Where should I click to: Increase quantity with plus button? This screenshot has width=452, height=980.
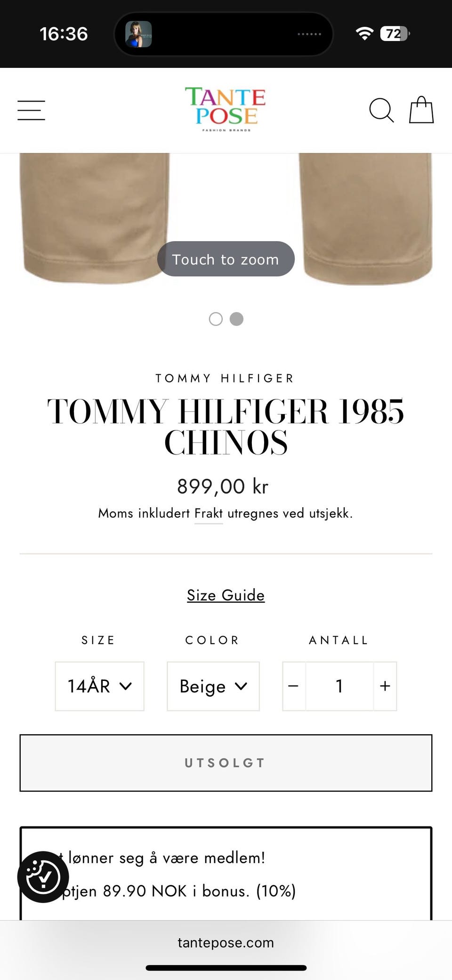coord(385,686)
